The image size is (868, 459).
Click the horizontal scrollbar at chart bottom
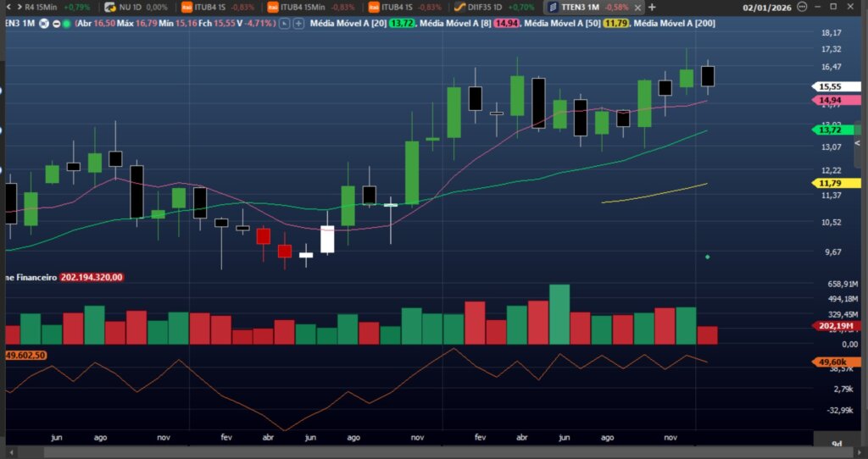(424, 453)
